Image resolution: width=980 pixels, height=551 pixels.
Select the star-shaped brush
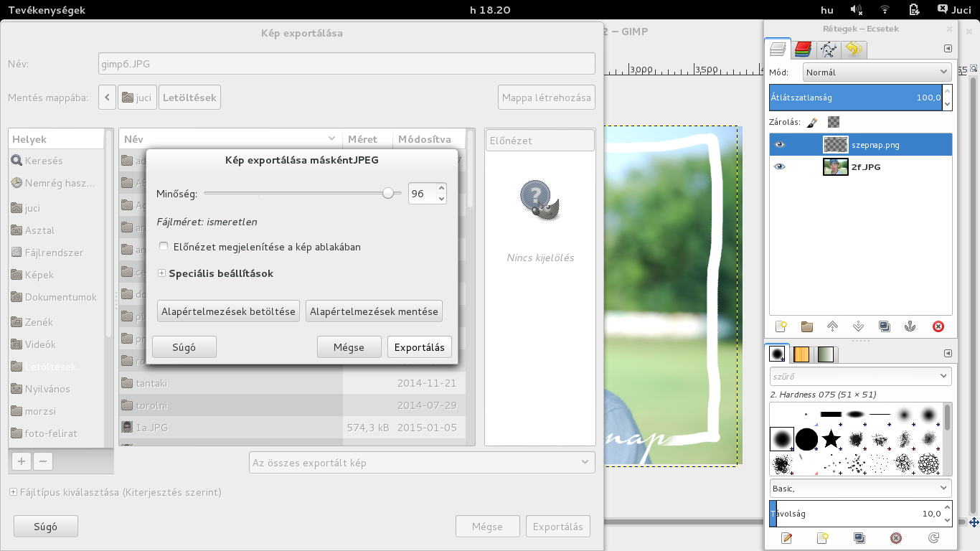pos(831,438)
